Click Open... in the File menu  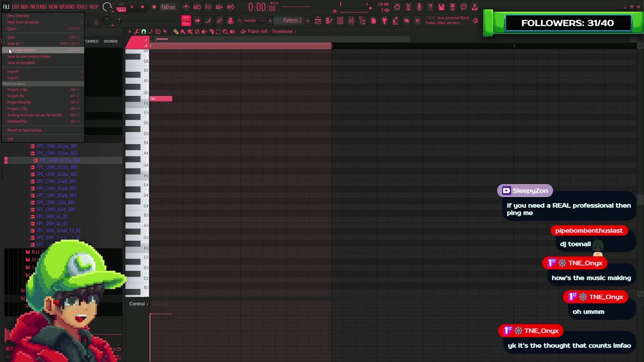tap(43, 29)
